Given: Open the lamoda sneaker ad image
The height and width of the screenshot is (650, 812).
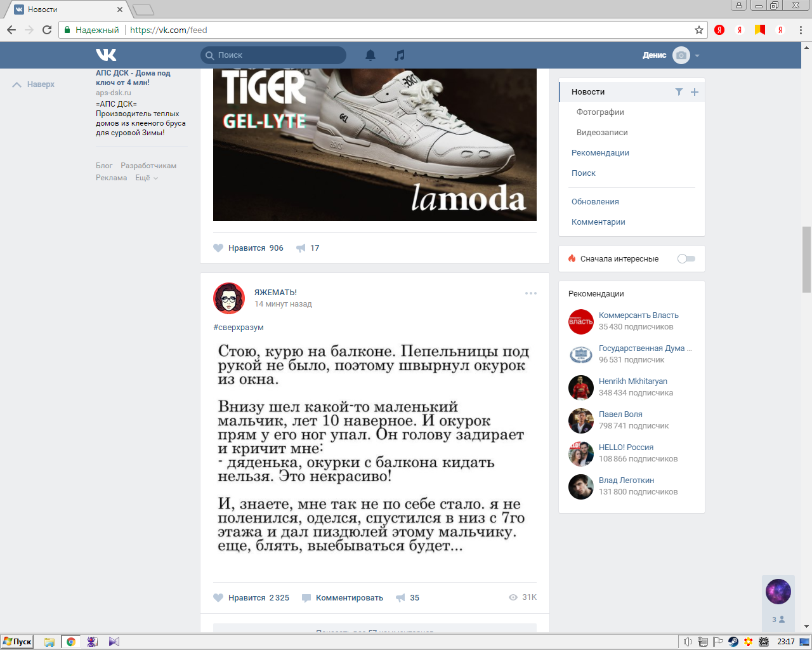Looking at the screenshot, I should point(375,145).
